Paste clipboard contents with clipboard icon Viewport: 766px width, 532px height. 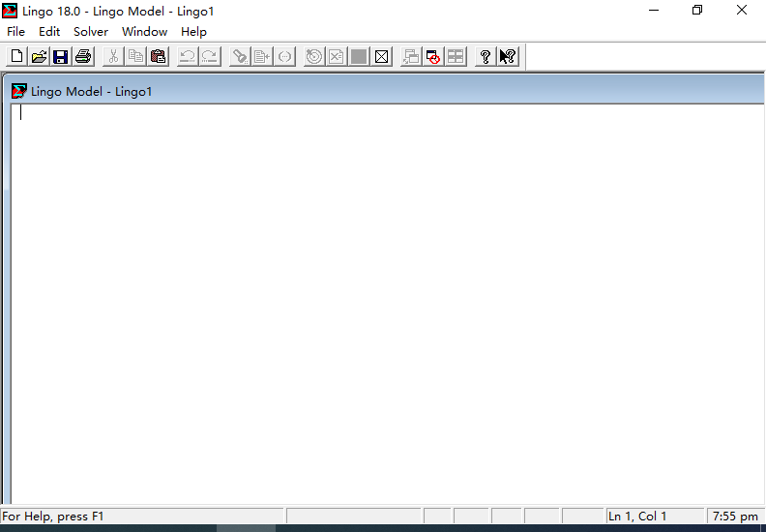pyautogui.click(x=159, y=57)
